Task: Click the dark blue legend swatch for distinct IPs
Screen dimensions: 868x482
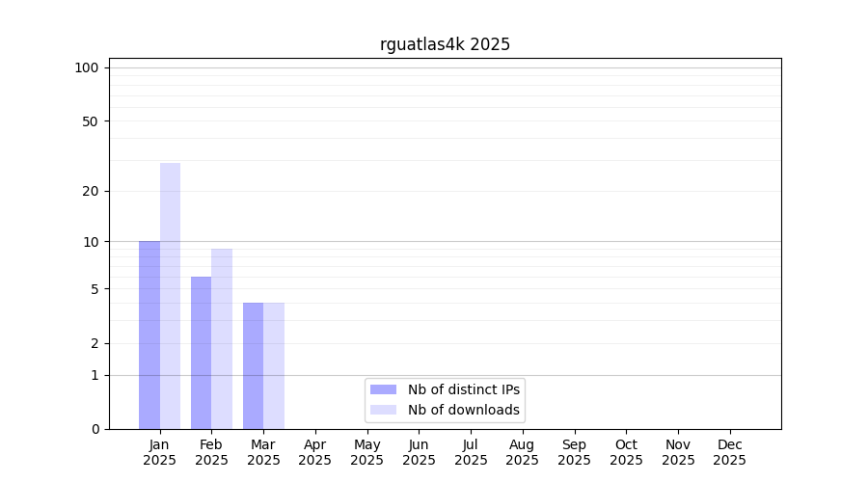Action: (x=383, y=389)
